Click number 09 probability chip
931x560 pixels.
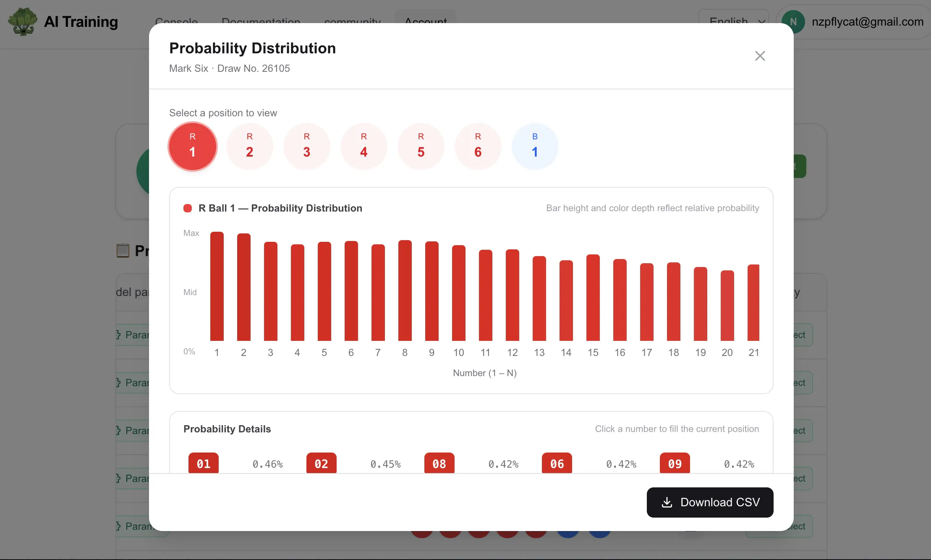click(x=675, y=463)
